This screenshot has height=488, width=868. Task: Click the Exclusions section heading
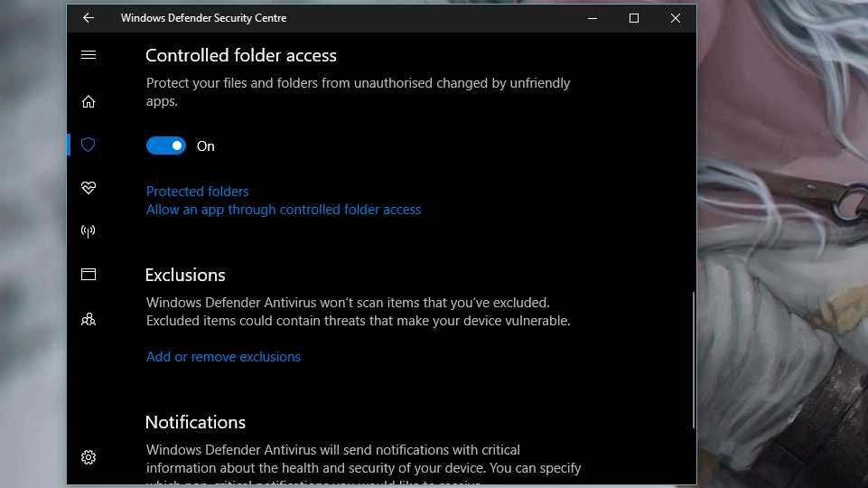tap(185, 275)
